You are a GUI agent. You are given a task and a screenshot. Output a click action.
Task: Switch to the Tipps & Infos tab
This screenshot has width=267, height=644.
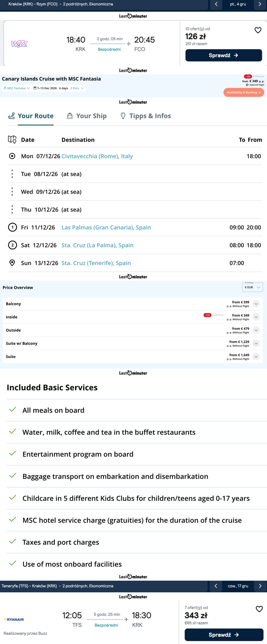click(x=146, y=116)
